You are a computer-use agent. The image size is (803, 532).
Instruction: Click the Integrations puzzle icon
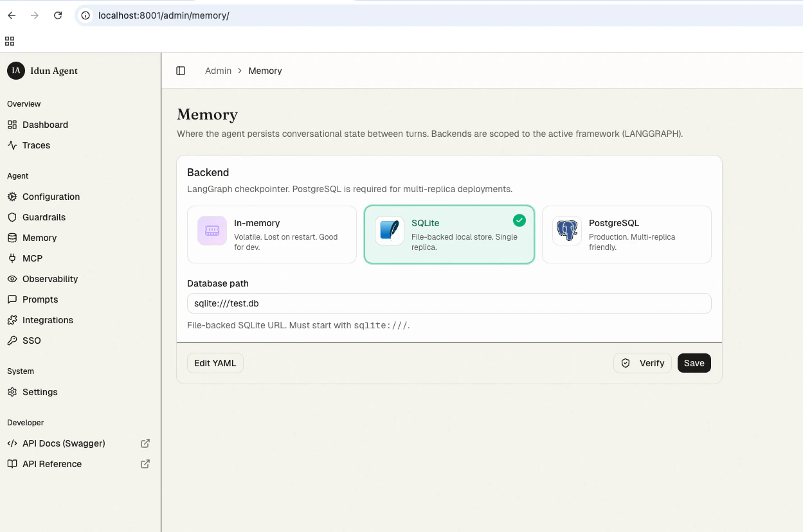click(x=12, y=320)
